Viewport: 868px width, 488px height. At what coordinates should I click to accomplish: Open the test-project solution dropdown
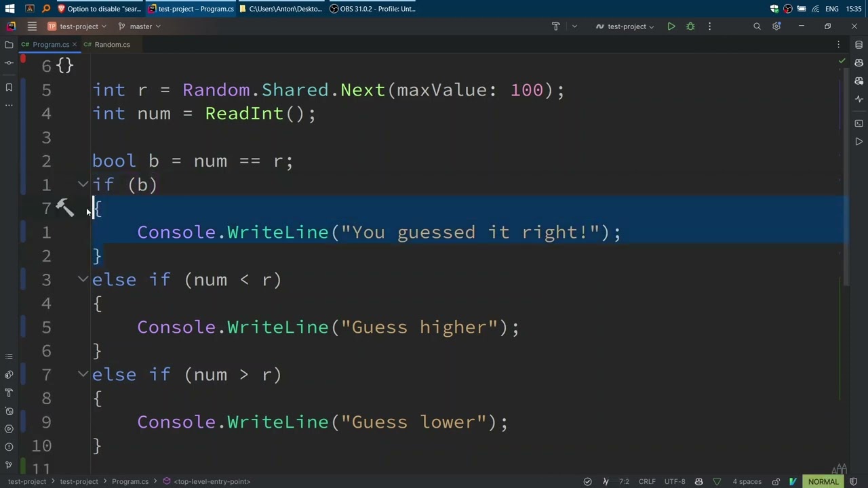[77, 26]
